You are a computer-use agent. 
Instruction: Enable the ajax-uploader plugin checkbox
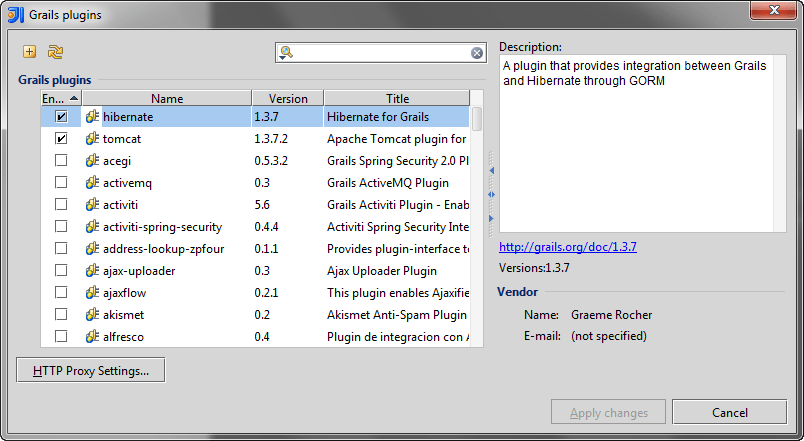[62, 271]
